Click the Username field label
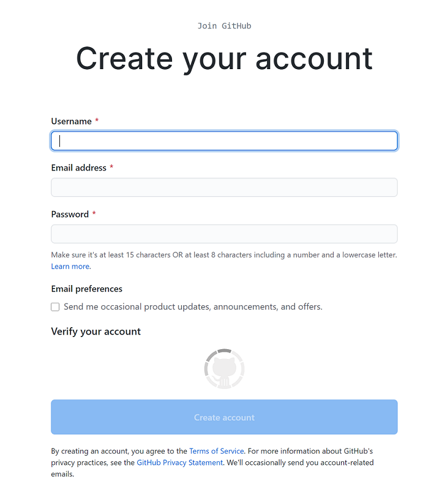Image resolution: width=442 pixels, height=504 pixels. [72, 121]
